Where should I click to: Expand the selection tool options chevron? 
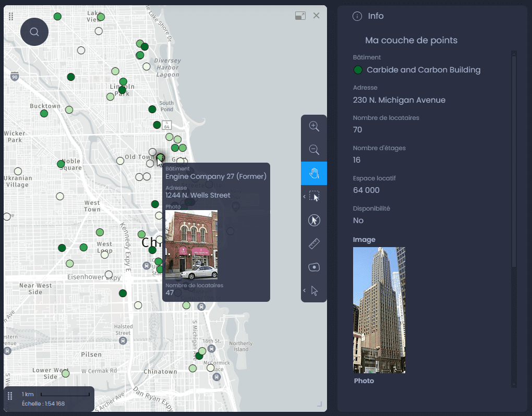click(x=305, y=197)
